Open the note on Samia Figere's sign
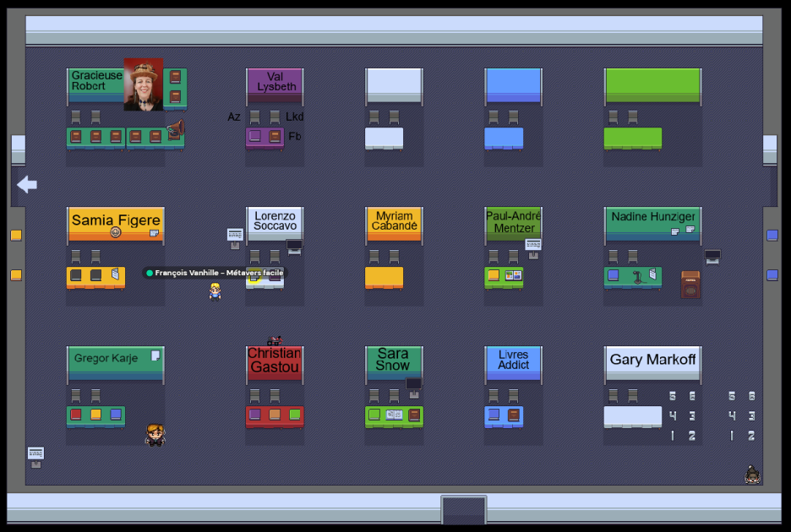Viewport: 791px width, 532px height. [x=154, y=233]
